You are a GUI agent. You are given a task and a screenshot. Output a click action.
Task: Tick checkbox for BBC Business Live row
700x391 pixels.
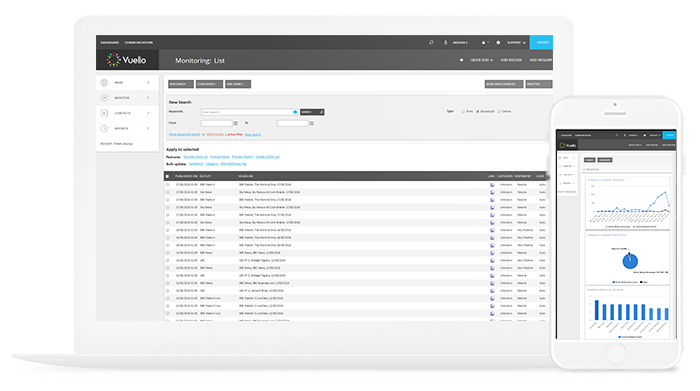pyautogui.click(x=167, y=283)
